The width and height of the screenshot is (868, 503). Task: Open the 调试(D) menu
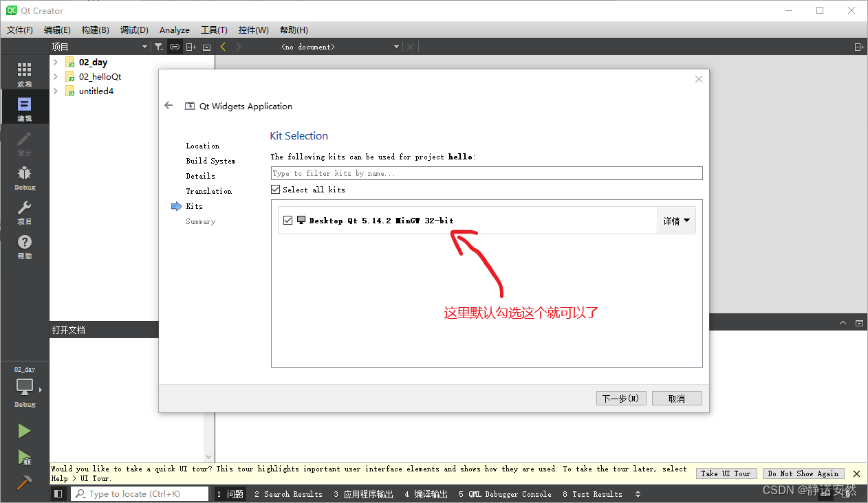tap(134, 30)
